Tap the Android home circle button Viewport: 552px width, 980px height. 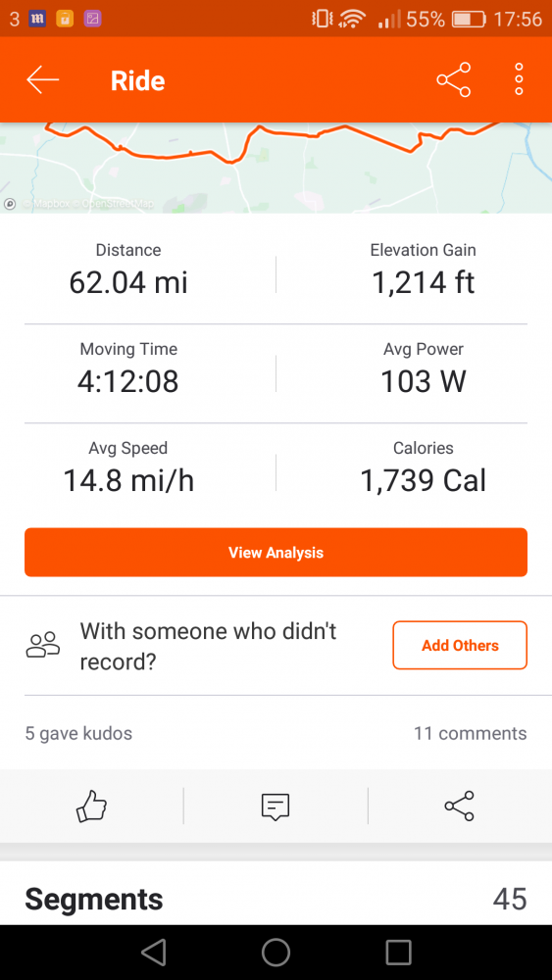pyautogui.click(x=276, y=953)
